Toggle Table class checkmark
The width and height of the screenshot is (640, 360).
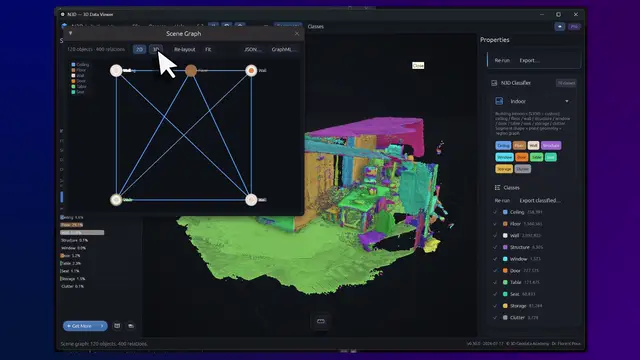(495, 282)
